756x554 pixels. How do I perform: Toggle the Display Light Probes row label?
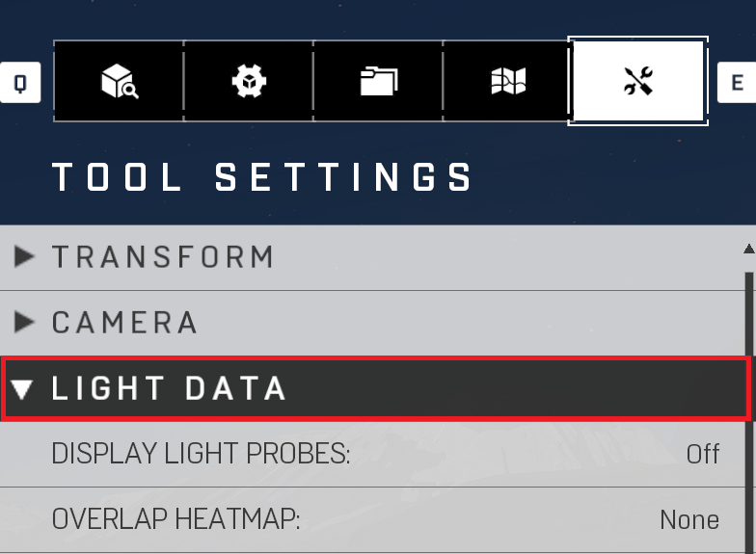[x=201, y=454]
